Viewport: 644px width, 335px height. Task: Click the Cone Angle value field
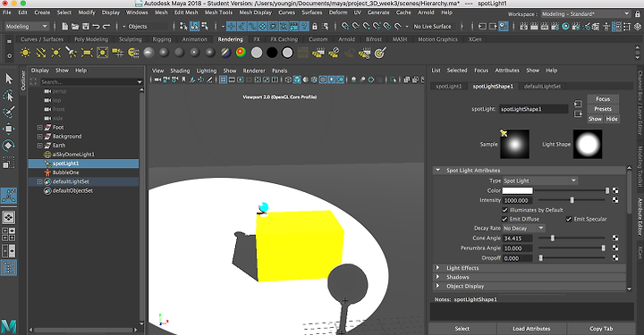point(518,238)
